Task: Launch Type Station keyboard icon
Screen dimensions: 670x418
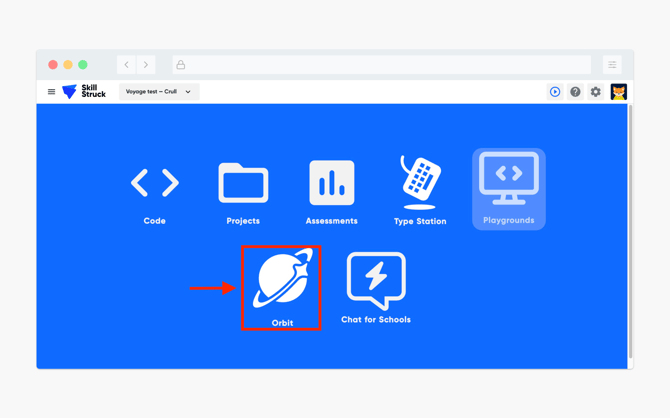Action: click(420, 183)
